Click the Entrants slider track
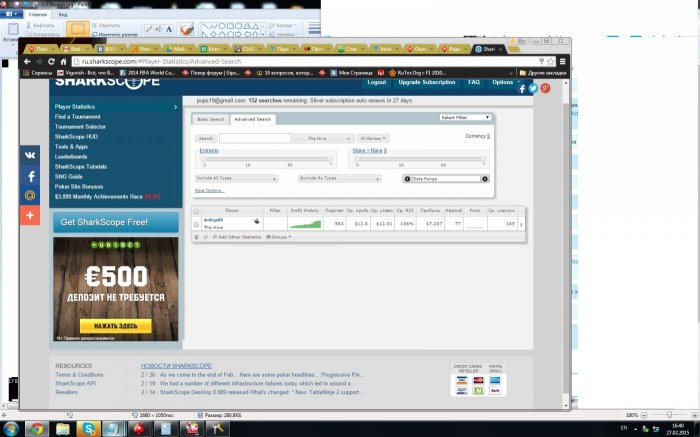The image size is (700, 437). [267, 159]
